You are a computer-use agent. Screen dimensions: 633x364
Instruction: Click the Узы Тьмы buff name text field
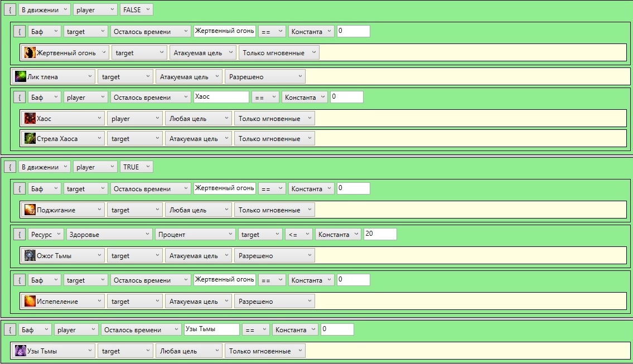[211, 329]
